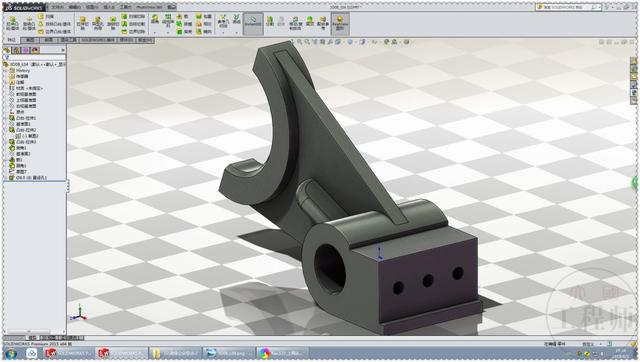Viewport: 640px width, 362px height.
Task: Open the 工具 menu in the menu bar
Action: pos(125,7)
